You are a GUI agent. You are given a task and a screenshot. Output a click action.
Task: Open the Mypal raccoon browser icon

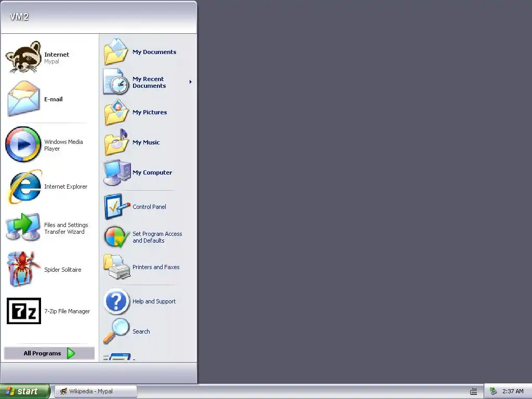pyautogui.click(x=23, y=57)
